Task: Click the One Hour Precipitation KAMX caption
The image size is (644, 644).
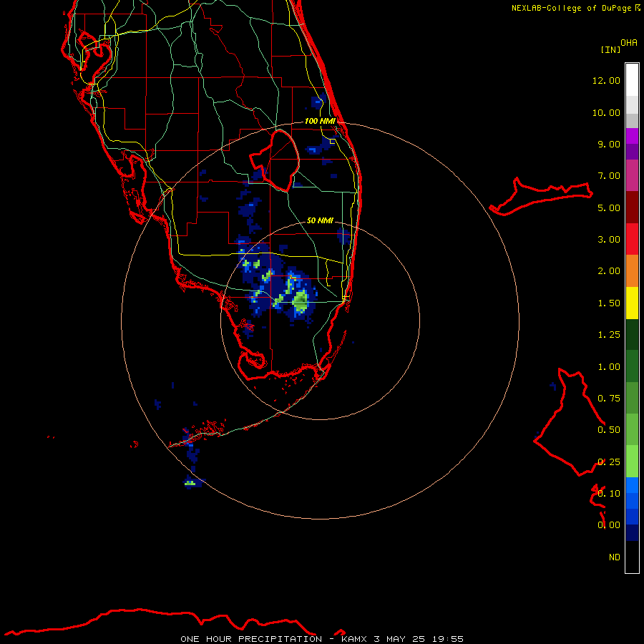Action: [322, 639]
